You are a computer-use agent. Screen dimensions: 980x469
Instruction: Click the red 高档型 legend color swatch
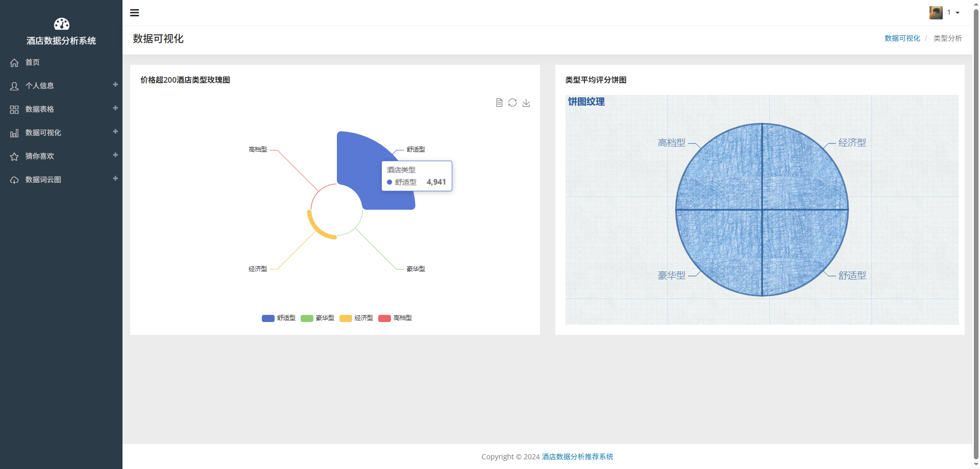pos(384,318)
